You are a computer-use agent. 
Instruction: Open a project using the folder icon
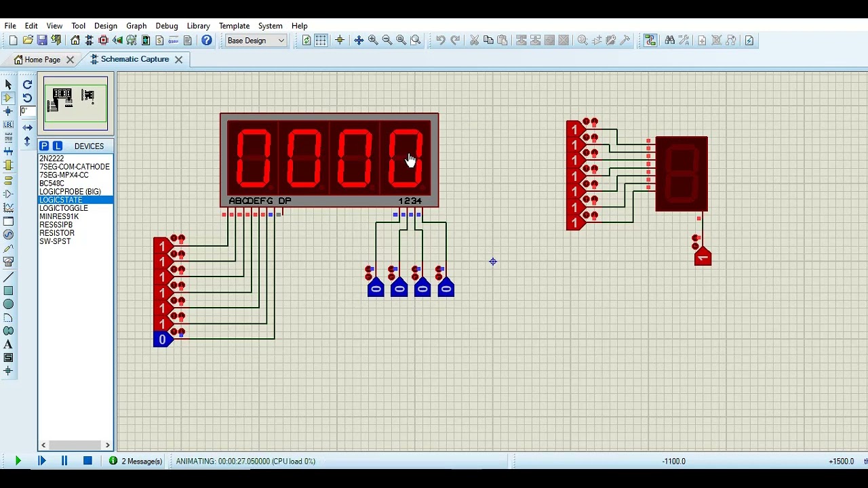coord(28,41)
